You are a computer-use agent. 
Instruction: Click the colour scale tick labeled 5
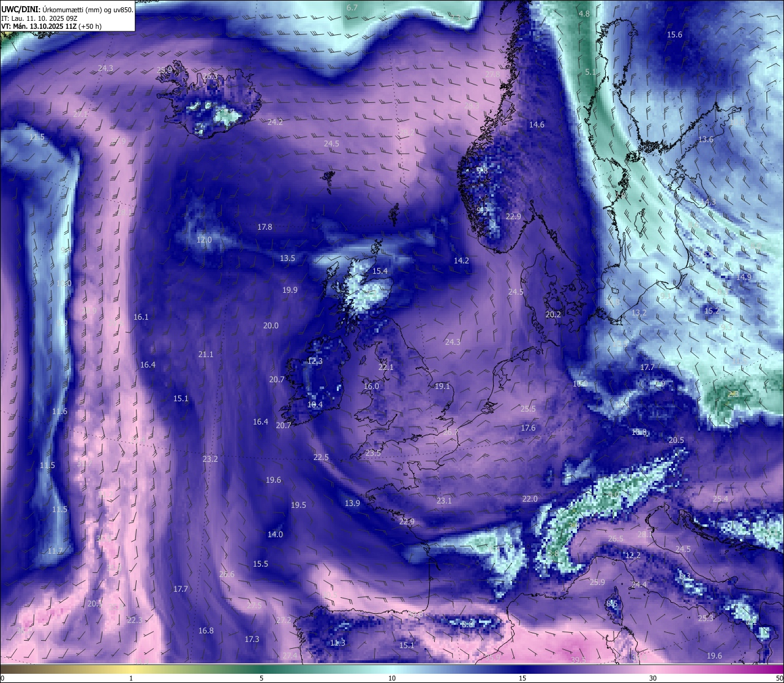tap(262, 678)
